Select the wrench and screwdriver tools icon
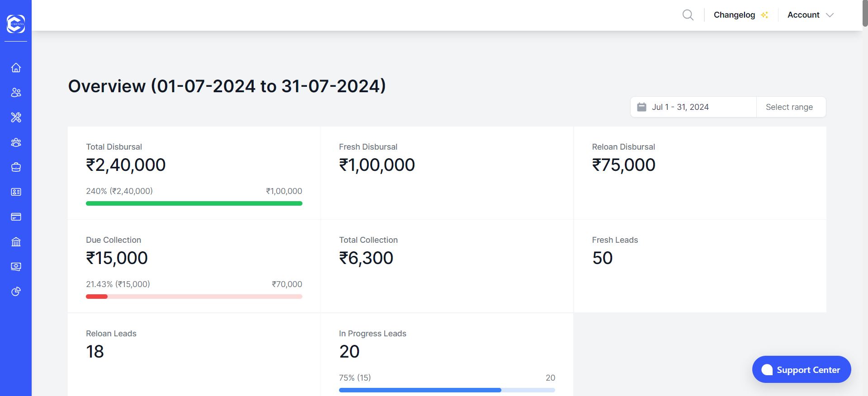Screen dimensions: 868x396 tap(16, 118)
